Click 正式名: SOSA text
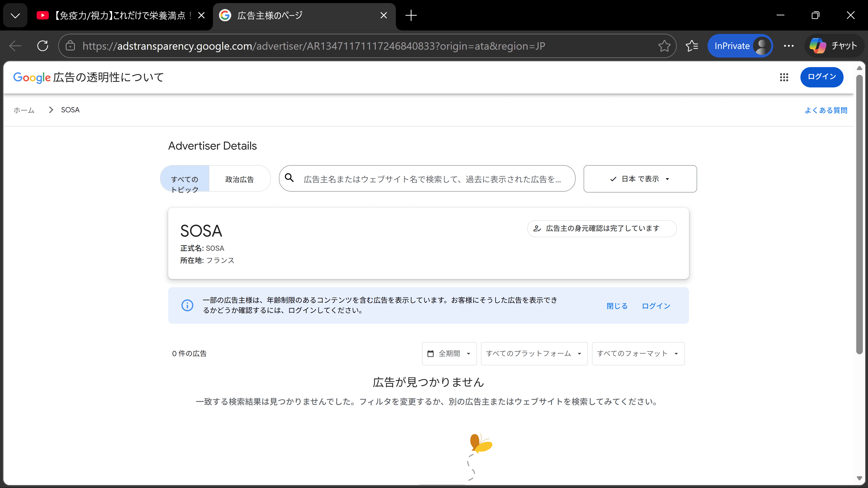Viewport: 868px width, 488px height. pos(202,248)
